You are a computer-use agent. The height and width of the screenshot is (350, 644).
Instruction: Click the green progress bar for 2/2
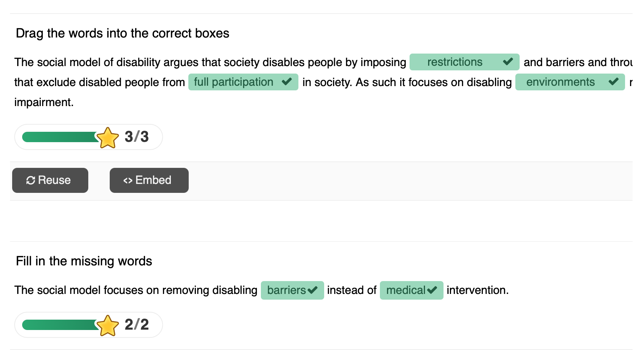tap(59, 325)
